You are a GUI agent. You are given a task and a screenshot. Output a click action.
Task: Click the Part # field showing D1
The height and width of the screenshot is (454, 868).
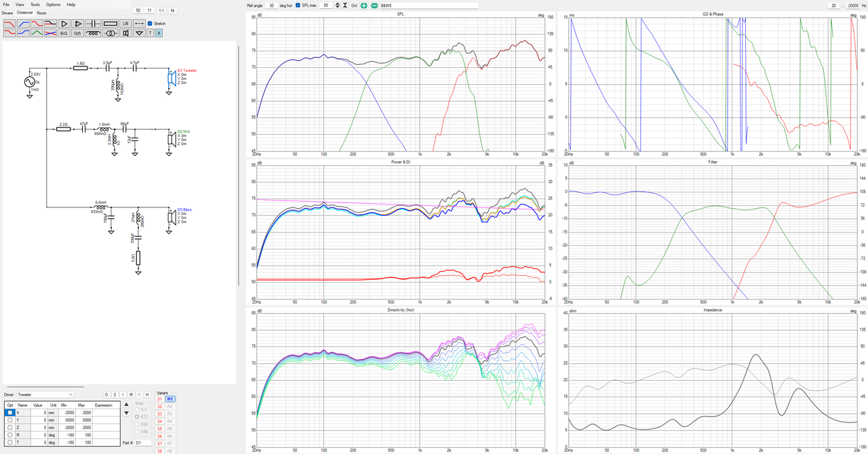click(143, 443)
